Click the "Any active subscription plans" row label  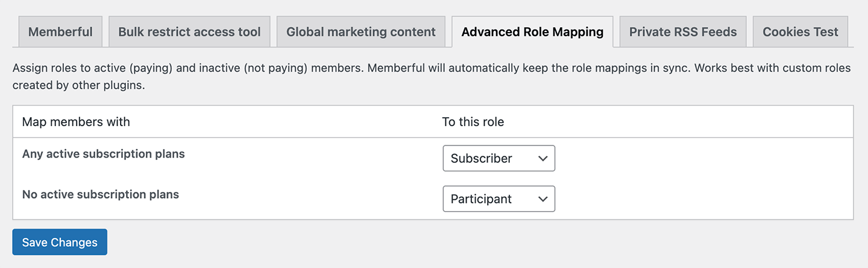pyautogui.click(x=103, y=154)
